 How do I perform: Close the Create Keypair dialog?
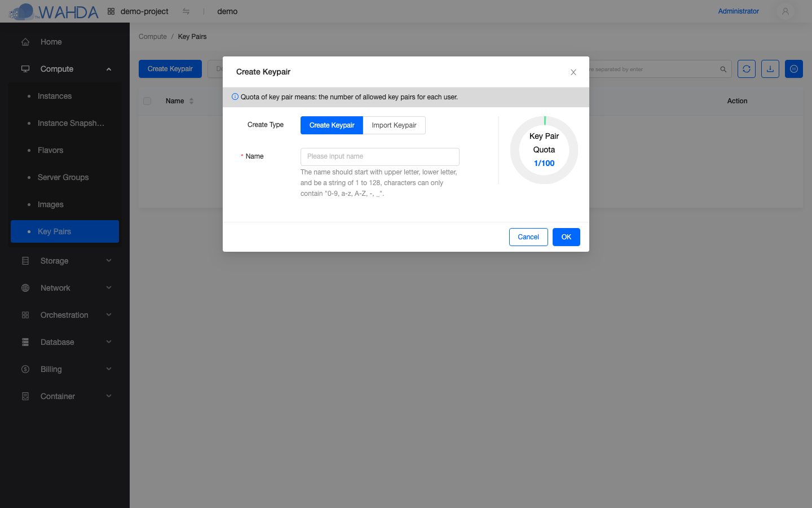(573, 72)
